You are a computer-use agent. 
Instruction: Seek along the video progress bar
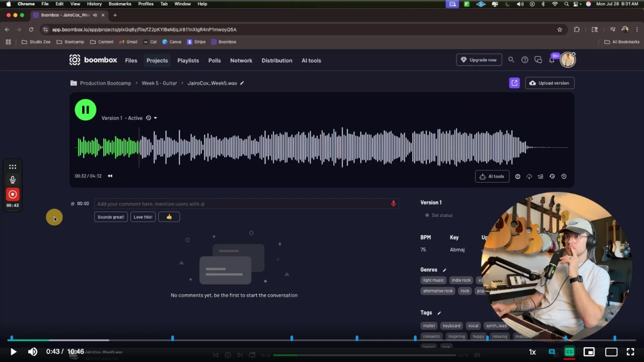click(x=322, y=340)
